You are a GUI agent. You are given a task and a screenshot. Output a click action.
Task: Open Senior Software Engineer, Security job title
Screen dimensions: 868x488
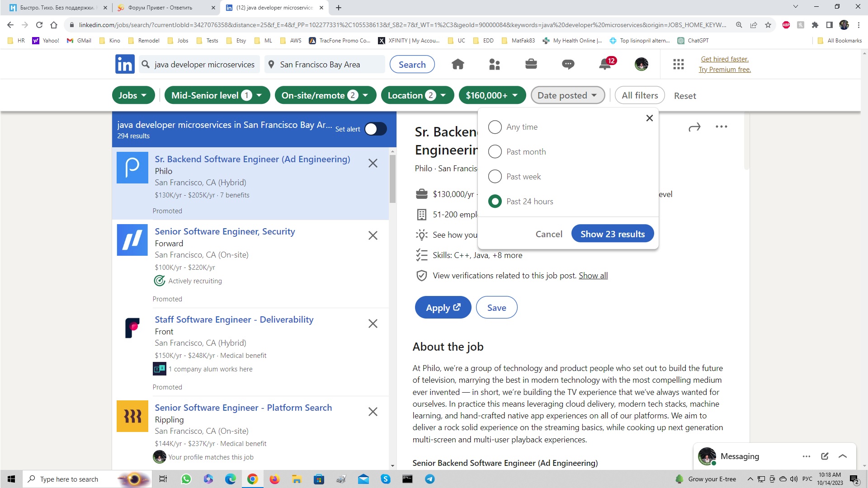coord(225,231)
